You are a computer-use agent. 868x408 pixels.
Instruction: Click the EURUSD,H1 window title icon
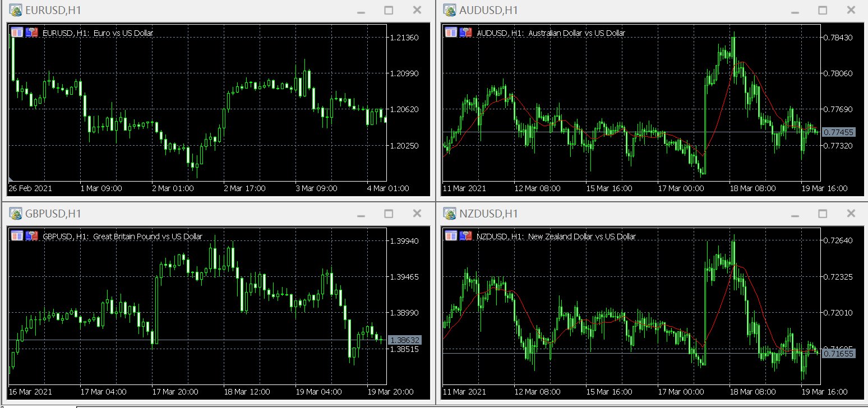click(x=16, y=10)
